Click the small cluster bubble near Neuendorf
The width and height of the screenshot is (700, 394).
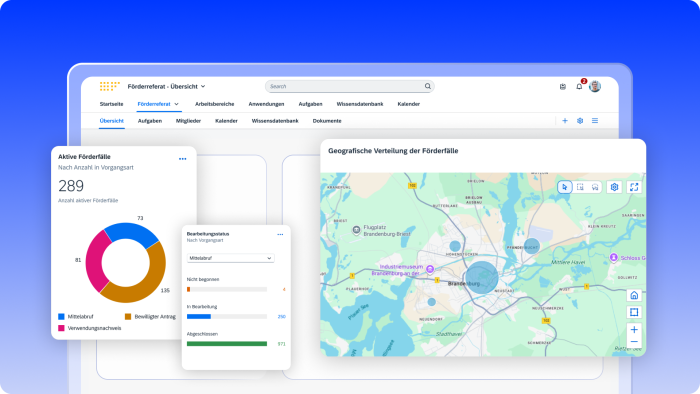coord(432,302)
